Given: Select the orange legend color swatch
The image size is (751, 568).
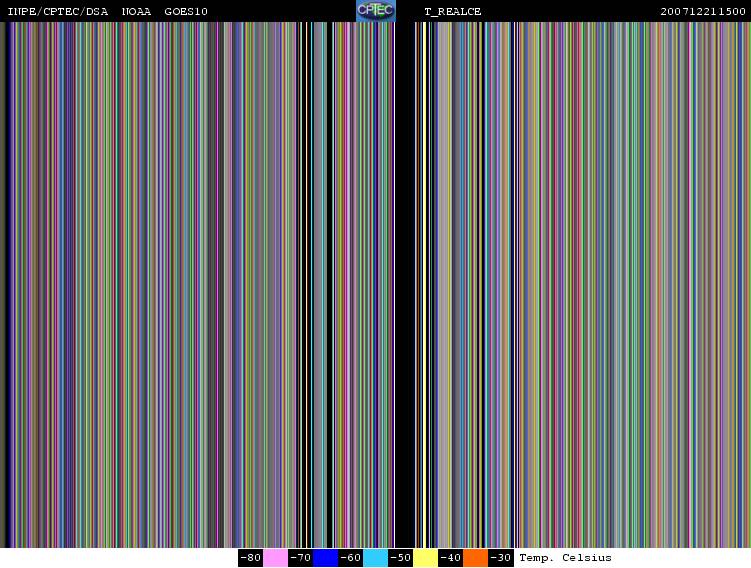Looking at the screenshot, I should pyautogui.click(x=475, y=558).
